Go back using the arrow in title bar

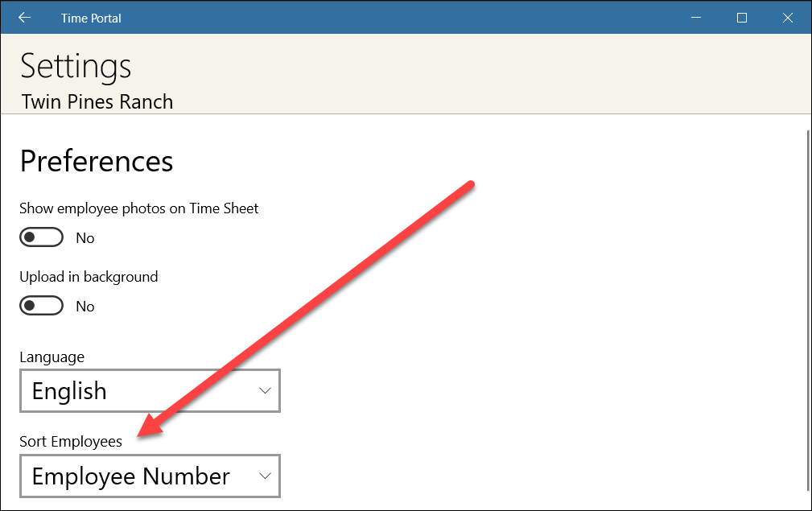coord(24,18)
